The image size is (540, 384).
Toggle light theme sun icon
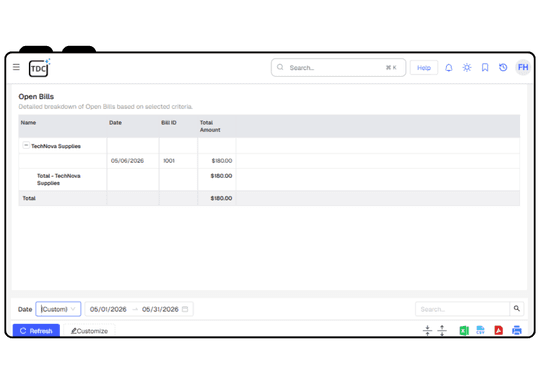(467, 68)
